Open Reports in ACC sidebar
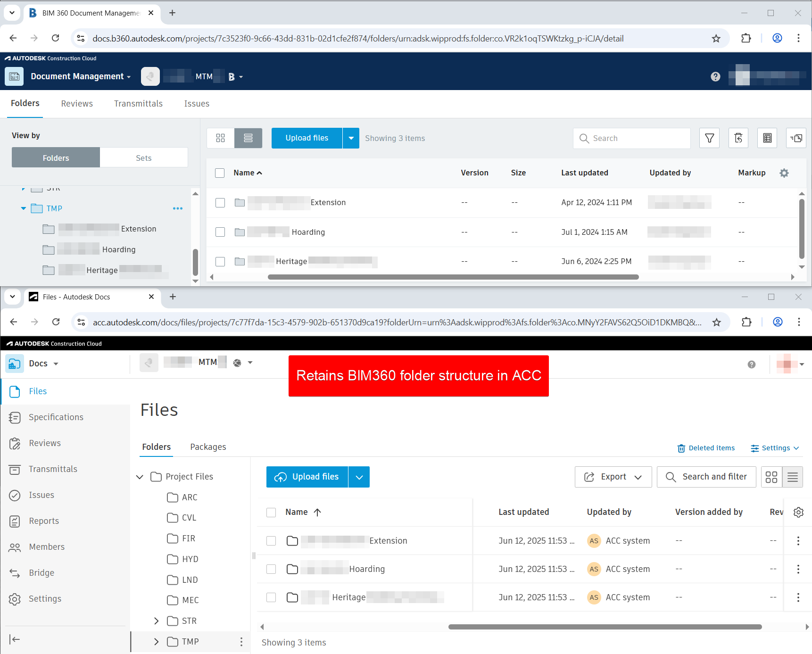Viewport: 812px width, 654px height. coord(44,521)
